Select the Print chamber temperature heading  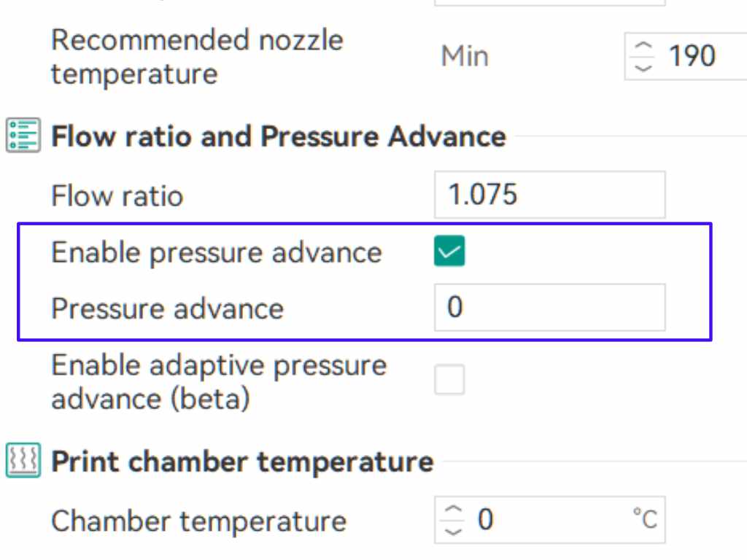(x=242, y=462)
